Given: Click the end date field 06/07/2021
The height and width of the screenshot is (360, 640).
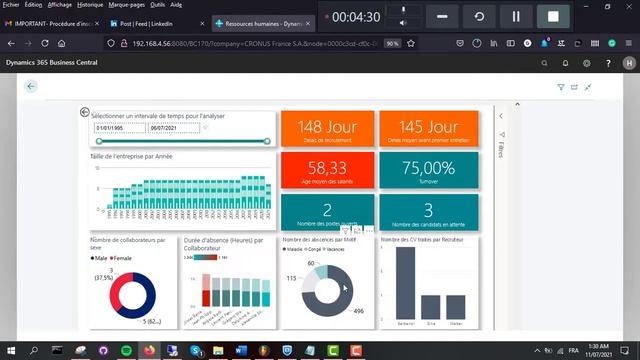Looking at the screenshot, I should [174, 128].
